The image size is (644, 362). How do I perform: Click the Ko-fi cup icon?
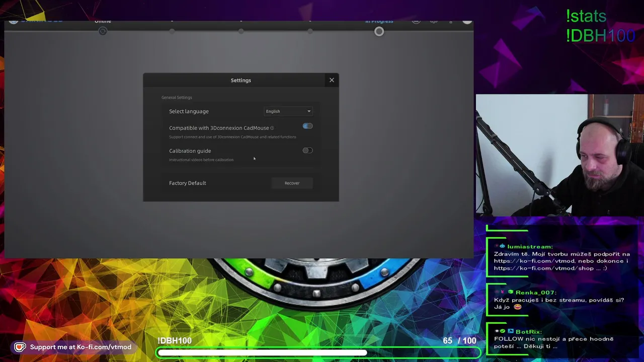pyautogui.click(x=20, y=347)
